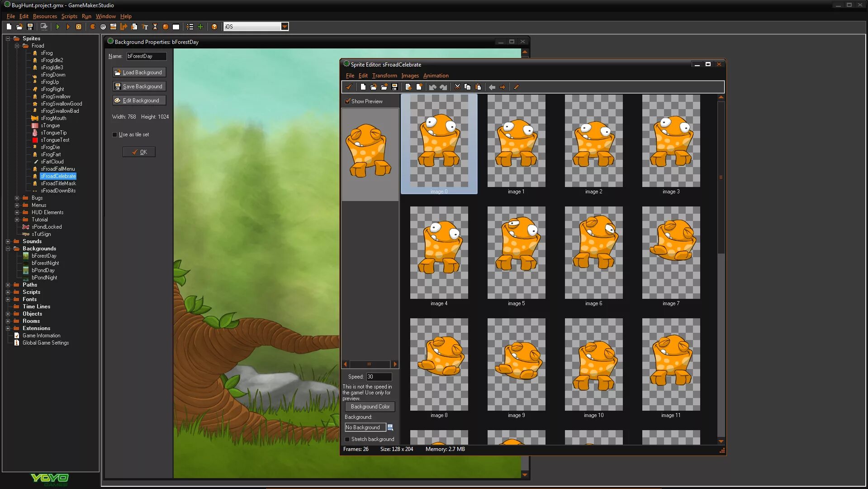Create a sound with the speaker icon
Image resolution: width=868 pixels, height=489 pixels.
103,27
